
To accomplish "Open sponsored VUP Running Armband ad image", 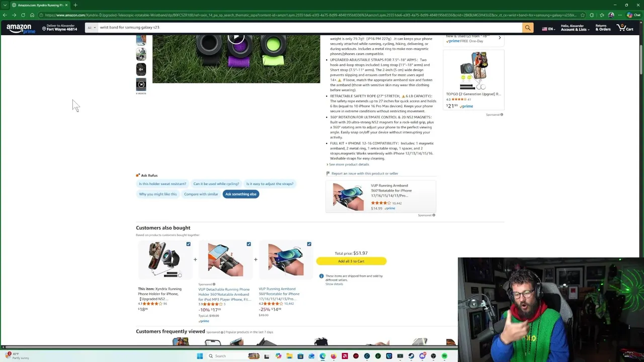I will (348, 197).
